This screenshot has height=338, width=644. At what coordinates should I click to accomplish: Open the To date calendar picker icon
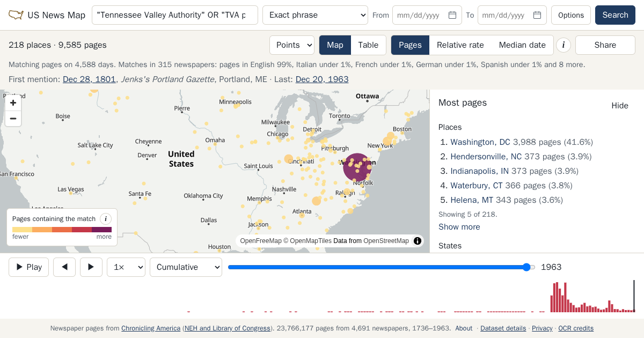pyautogui.click(x=537, y=15)
